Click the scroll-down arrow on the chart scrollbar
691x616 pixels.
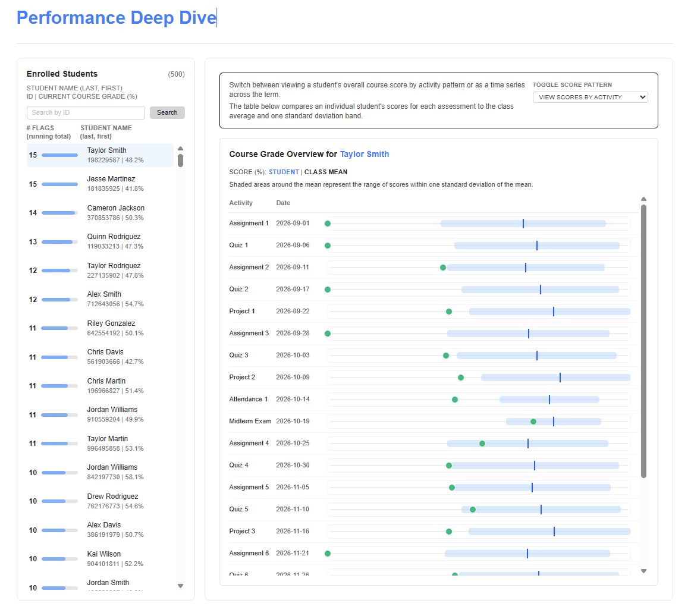point(643,570)
